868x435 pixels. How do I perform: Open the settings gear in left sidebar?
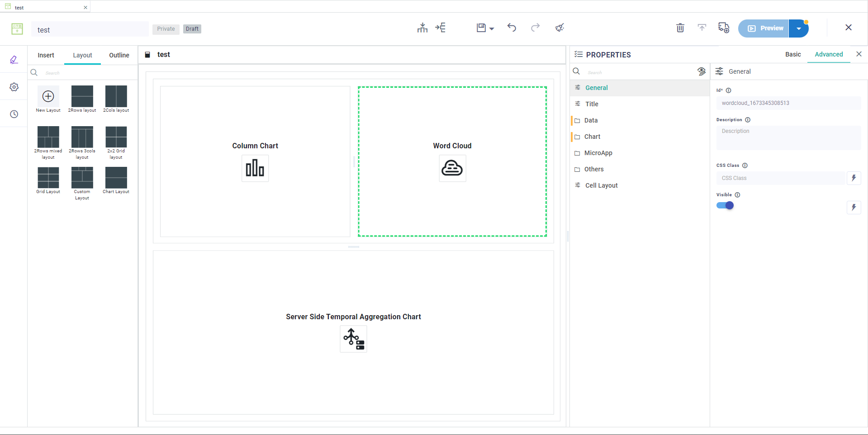coord(14,87)
